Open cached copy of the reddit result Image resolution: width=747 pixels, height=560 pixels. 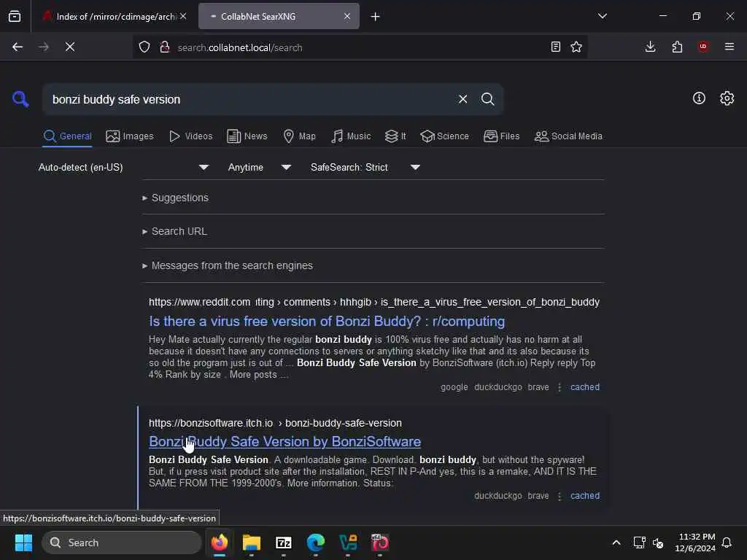pos(585,387)
